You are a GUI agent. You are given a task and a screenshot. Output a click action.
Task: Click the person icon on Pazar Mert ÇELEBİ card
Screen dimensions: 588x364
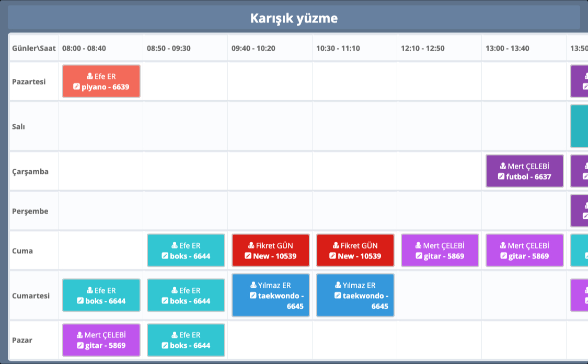(80, 335)
